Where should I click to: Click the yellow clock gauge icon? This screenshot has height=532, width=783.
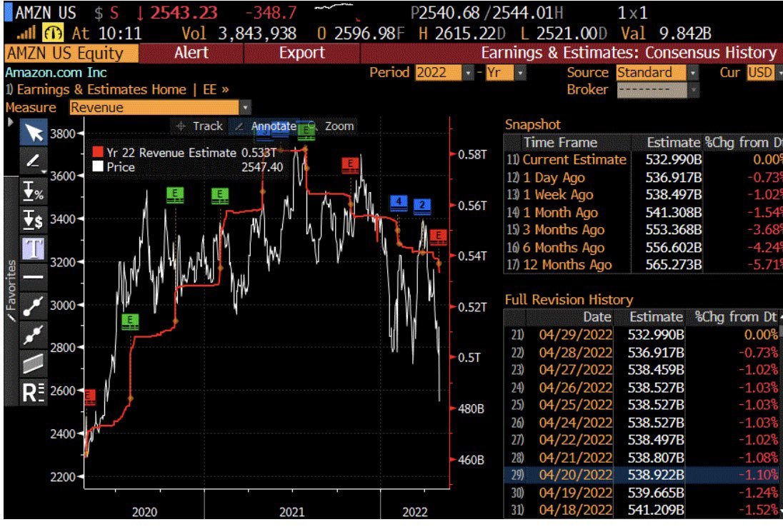pyautogui.click(x=53, y=34)
